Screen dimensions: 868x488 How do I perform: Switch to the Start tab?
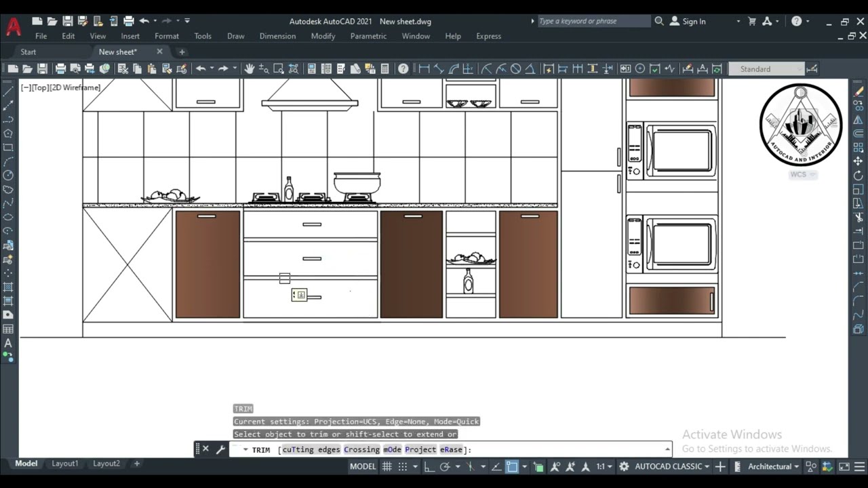click(28, 52)
